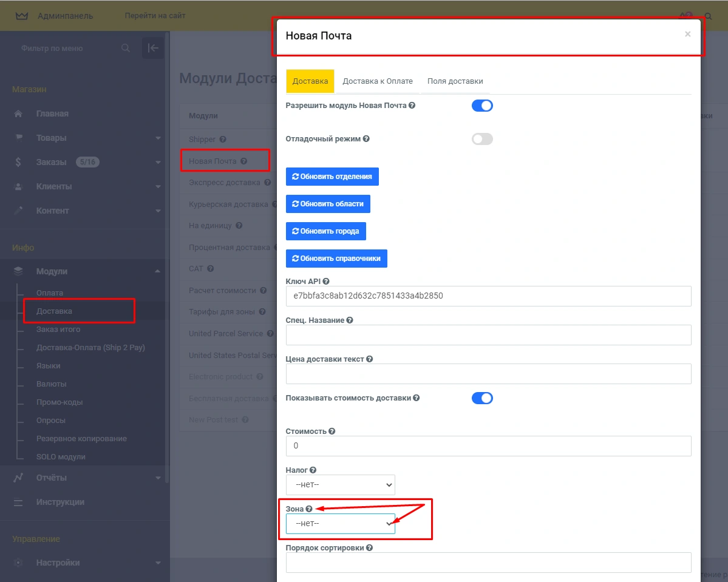Click the Ключ API input field
The height and width of the screenshot is (582, 728).
pos(488,296)
